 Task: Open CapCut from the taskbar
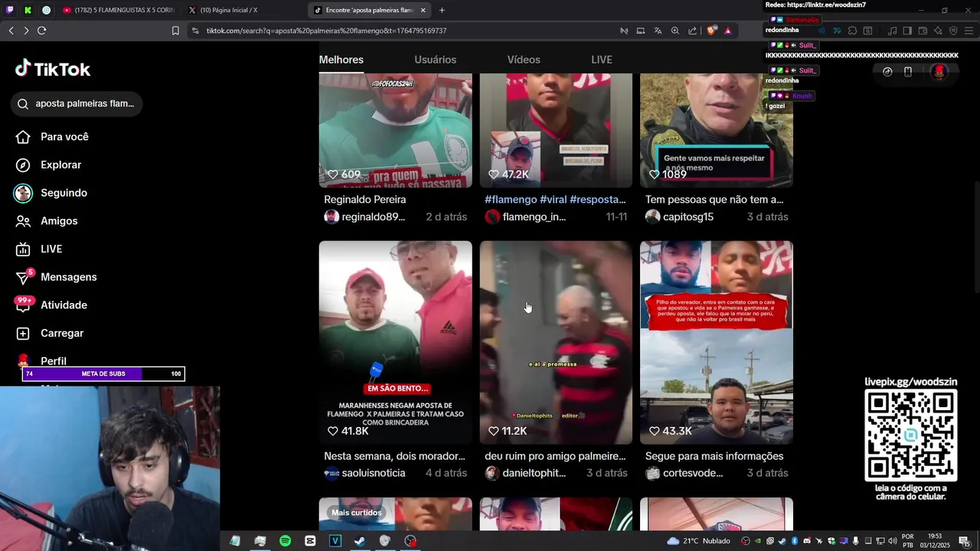pyautogui.click(x=310, y=541)
